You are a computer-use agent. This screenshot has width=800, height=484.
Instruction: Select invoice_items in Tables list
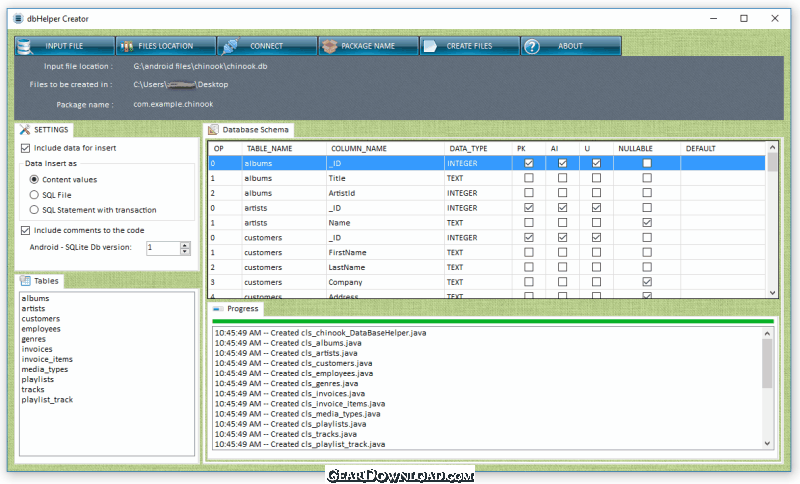[x=47, y=359]
